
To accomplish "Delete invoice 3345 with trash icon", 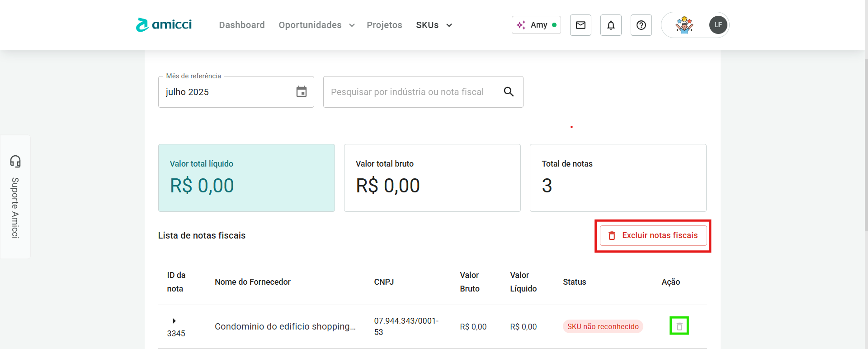I will click(679, 326).
